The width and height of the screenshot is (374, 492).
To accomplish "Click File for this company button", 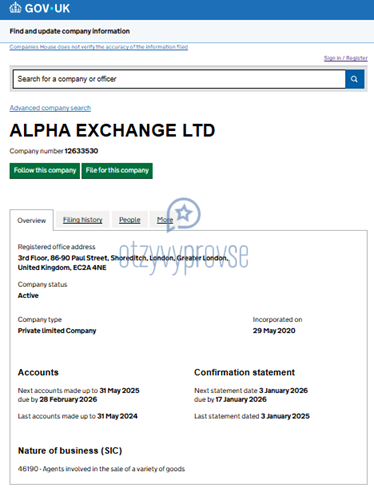I will [x=117, y=171].
